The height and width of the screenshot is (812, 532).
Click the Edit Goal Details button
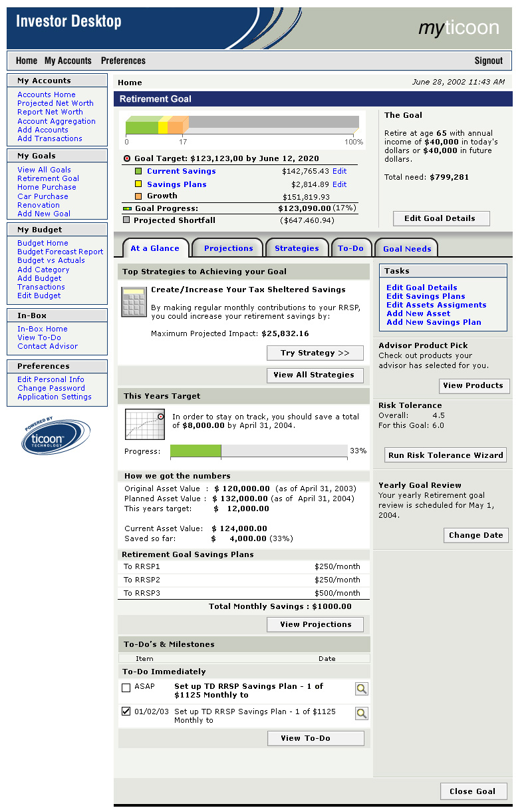tap(440, 218)
